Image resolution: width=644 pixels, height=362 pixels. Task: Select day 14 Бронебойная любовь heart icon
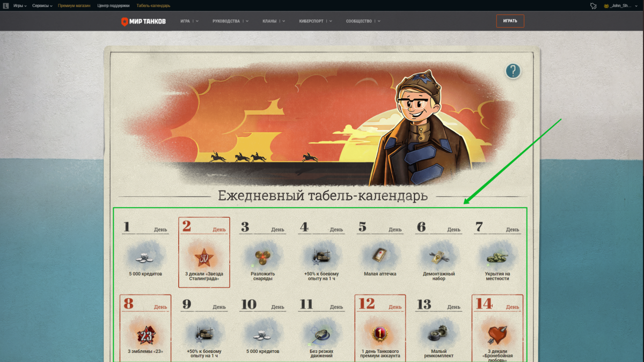[497, 335]
